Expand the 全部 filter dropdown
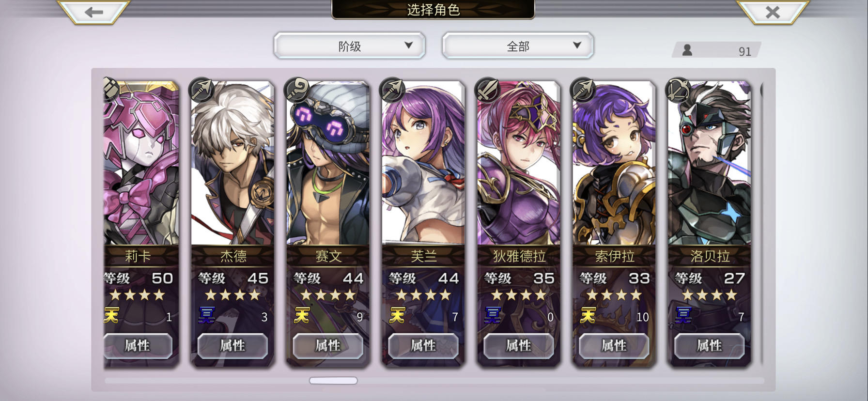This screenshot has height=401, width=868. (x=518, y=46)
